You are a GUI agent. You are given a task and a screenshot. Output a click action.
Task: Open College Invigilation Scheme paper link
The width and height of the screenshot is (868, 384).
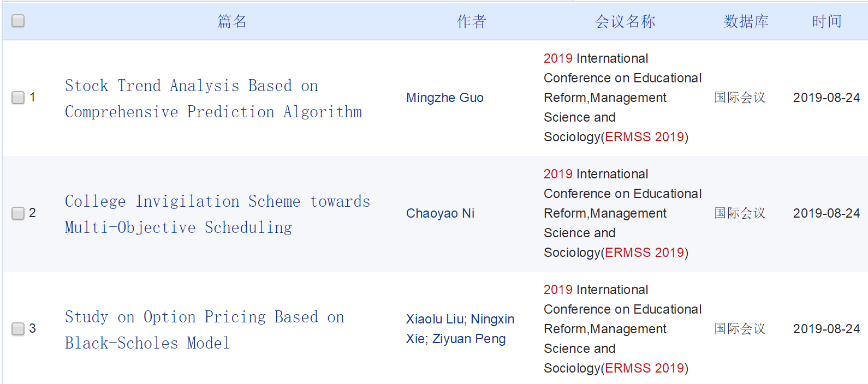click(x=217, y=214)
